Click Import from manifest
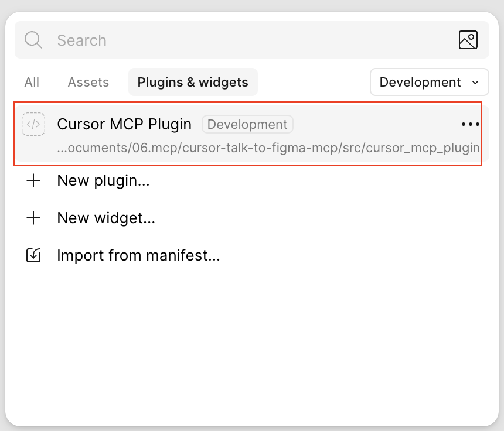 [x=138, y=255]
